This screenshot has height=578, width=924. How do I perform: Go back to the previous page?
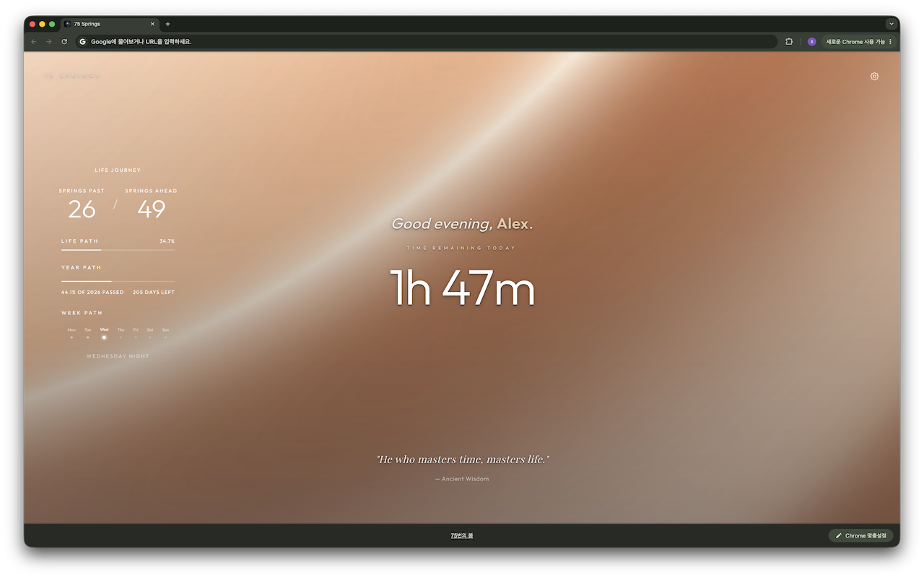click(34, 42)
